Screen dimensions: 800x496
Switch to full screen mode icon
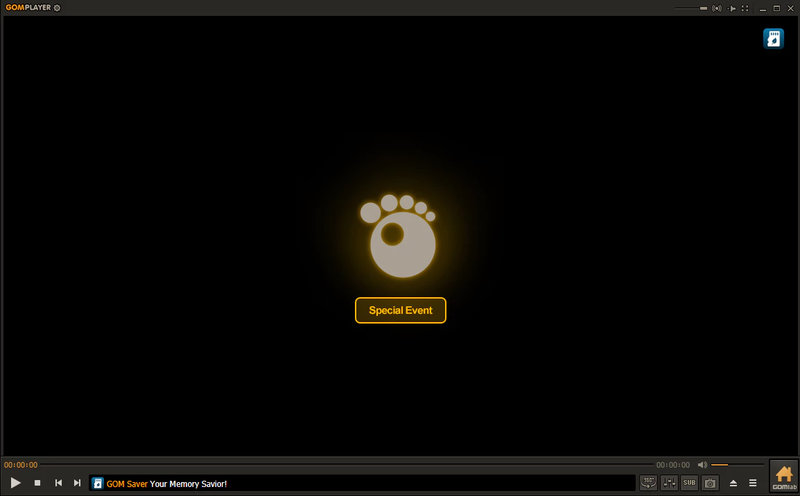(745, 8)
